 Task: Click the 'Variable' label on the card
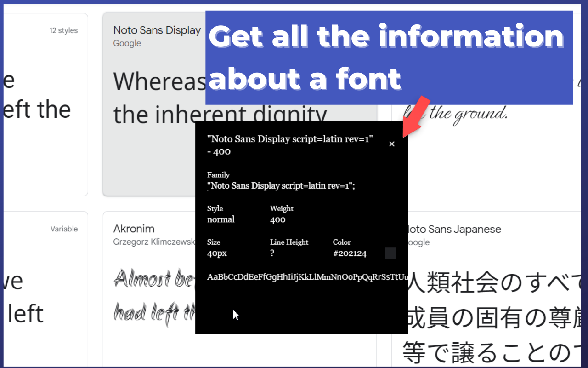point(64,229)
